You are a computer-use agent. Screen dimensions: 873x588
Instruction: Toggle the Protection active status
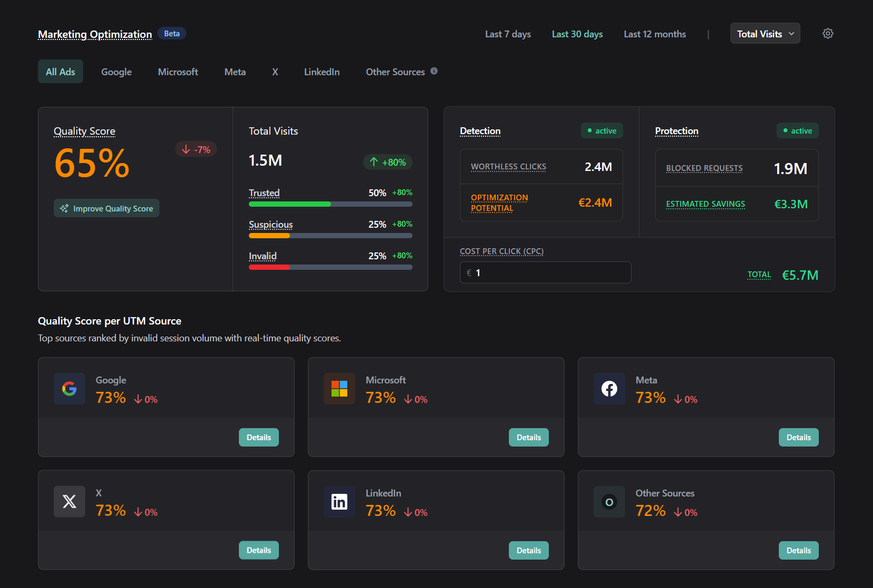tap(797, 130)
